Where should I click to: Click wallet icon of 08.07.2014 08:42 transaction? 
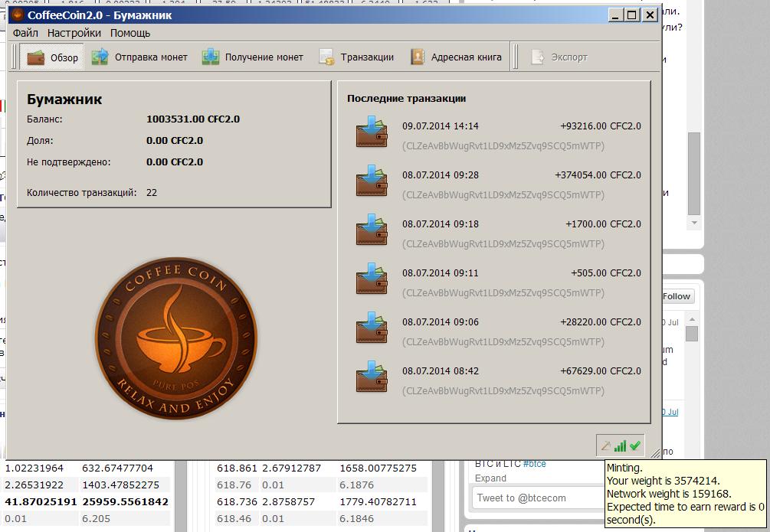(x=372, y=377)
